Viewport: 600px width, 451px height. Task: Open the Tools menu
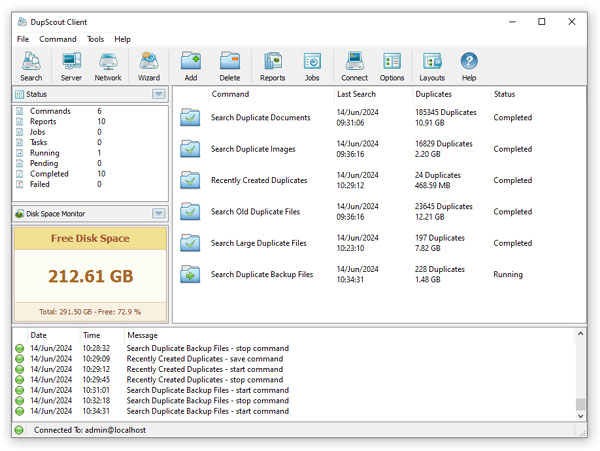coord(95,39)
